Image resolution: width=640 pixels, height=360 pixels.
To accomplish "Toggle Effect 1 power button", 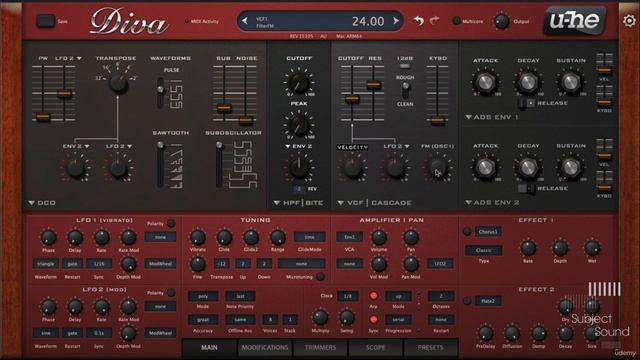I will 467,232.
